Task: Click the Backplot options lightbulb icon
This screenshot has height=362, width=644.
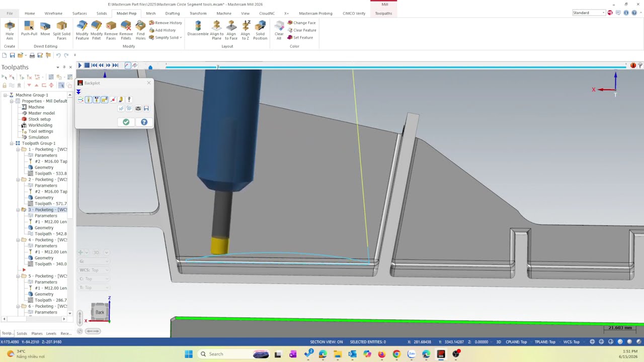Action: coord(129,100)
